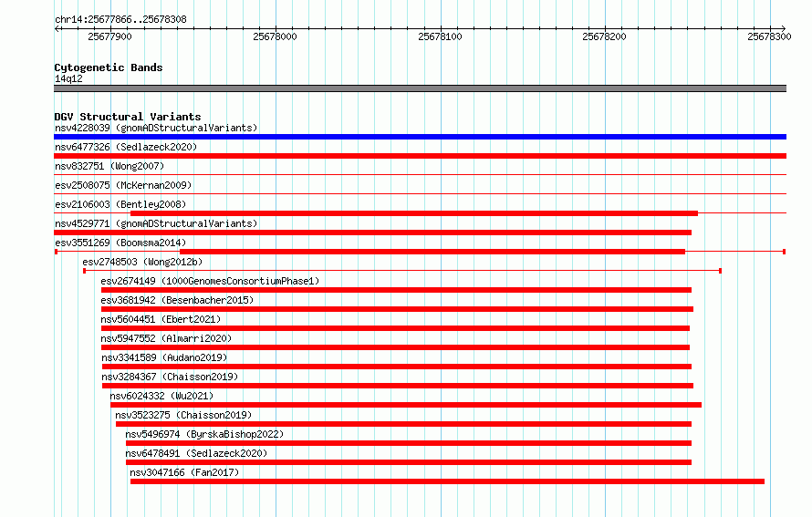Select the red bar under nsv5496974 (ByrskaBishop2022)
The height and width of the screenshot is (517, 812).
click(409, 443)
